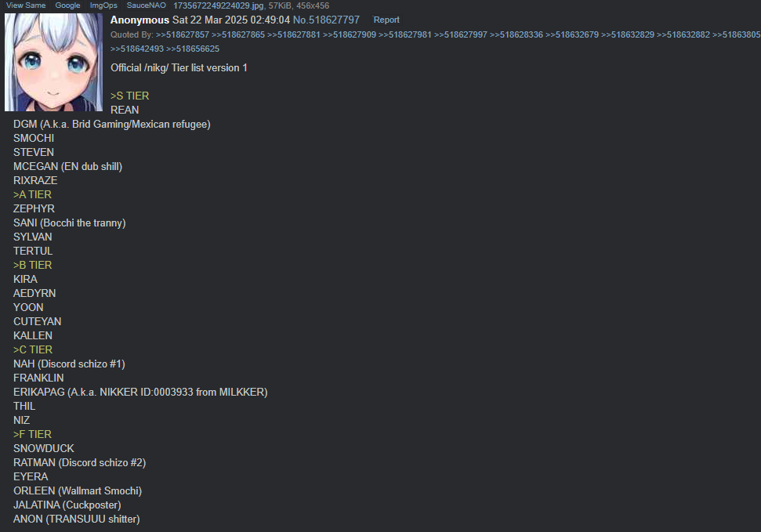Follow quote link >>518632882

[x=683, y=35]
